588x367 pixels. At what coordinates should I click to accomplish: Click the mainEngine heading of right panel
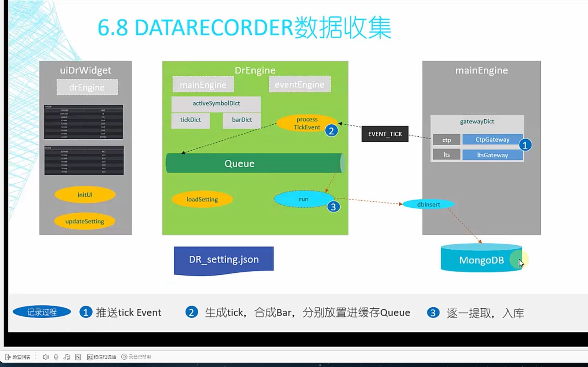[x=481, y=70]
